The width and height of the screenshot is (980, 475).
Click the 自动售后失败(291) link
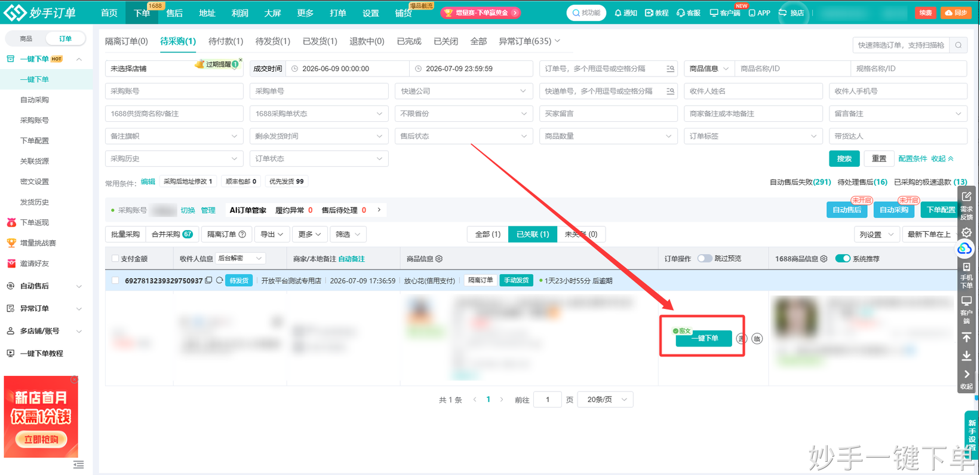coord(800,182)
